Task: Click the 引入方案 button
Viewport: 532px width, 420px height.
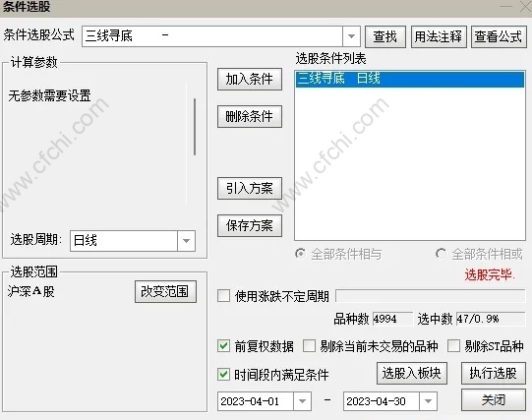Action: (250, 188)
